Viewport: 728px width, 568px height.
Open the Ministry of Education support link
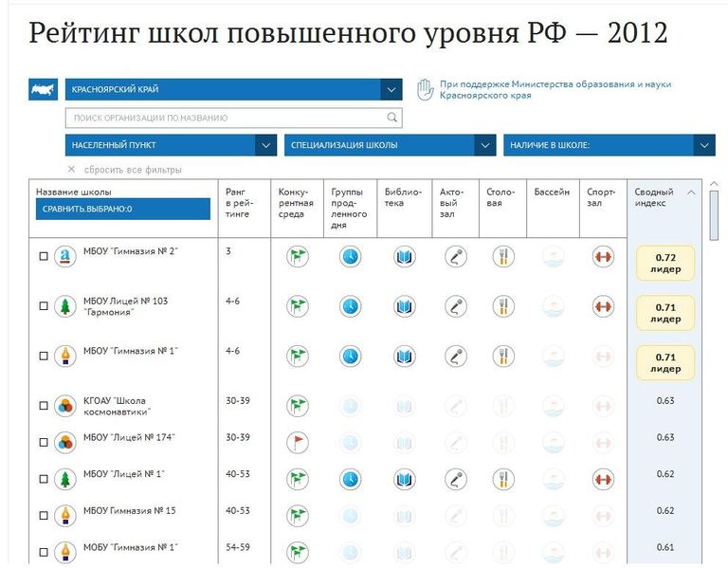[x=555, y=90]
